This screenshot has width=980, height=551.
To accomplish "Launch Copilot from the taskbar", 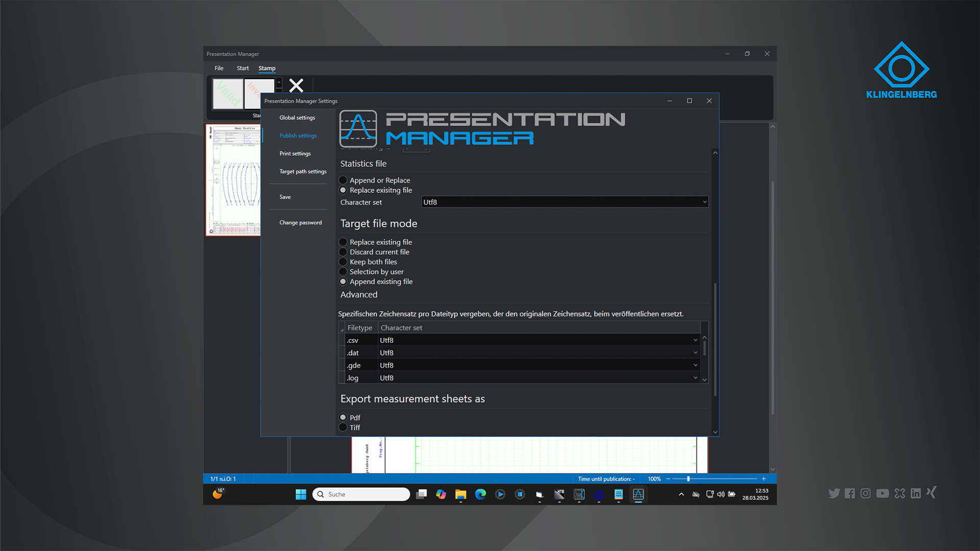I will pyautogui.click(x=441, y=494).
